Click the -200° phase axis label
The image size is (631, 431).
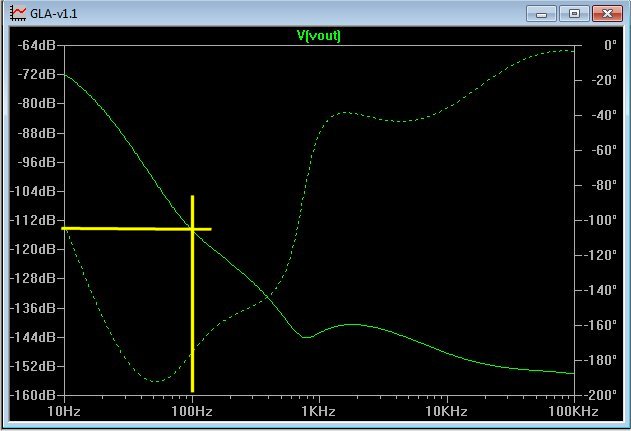601,395
